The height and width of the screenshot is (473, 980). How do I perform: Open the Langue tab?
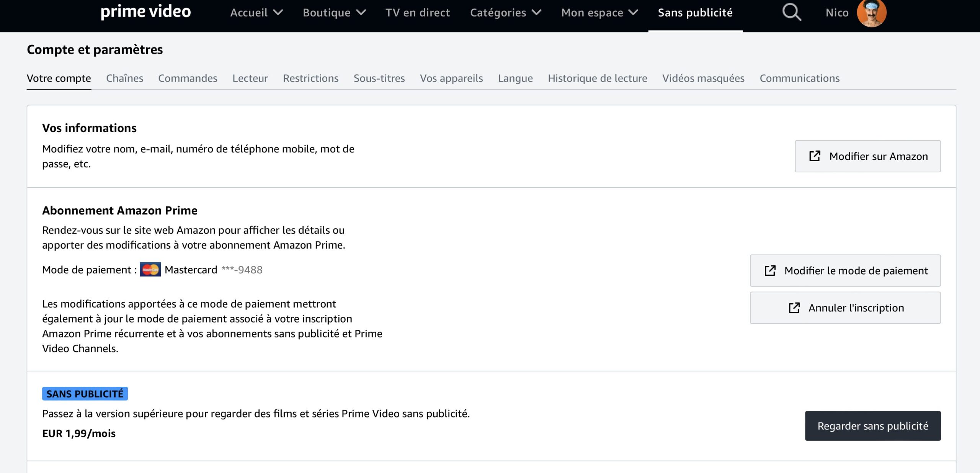point(515,78)
